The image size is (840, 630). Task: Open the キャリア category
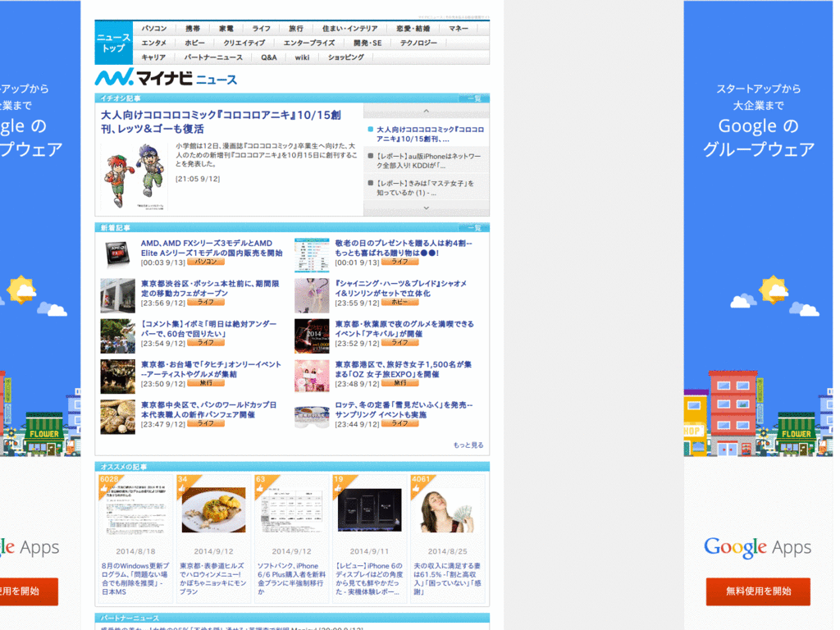pos(153,57)
